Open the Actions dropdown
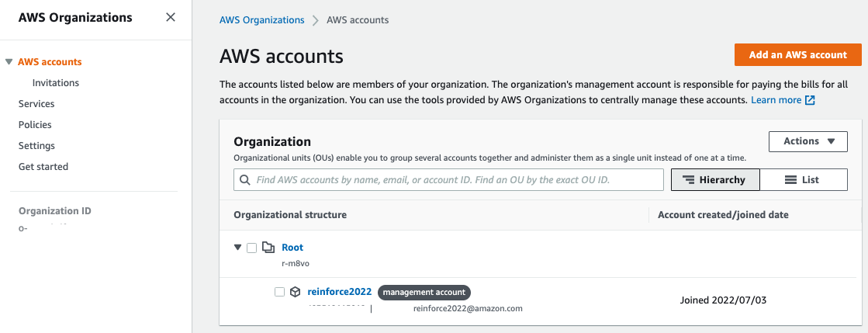Viewport: 868px width, 333px height. pyautogui.click(x=807, y=141)
